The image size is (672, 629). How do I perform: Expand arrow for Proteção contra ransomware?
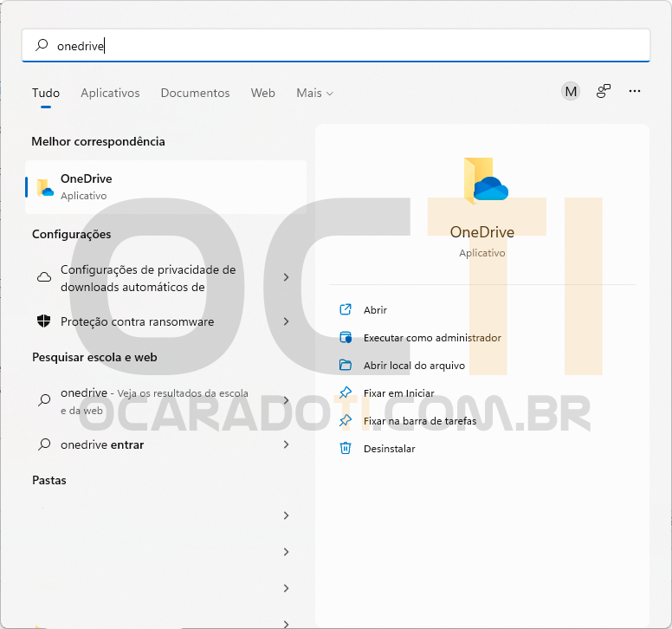pyautogui.click(x=287, y=321)
